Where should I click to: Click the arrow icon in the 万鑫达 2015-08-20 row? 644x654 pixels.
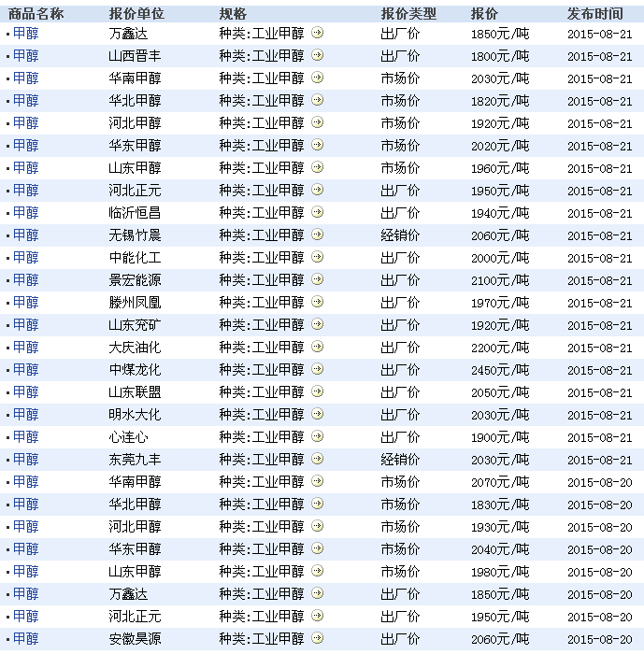click(x=317, y=593)
